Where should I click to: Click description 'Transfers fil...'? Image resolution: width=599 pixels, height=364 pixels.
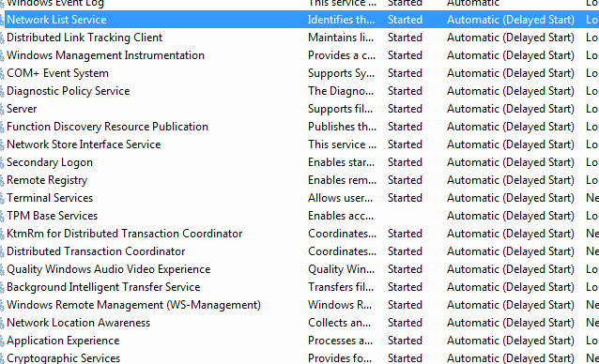tap(341, 287)
